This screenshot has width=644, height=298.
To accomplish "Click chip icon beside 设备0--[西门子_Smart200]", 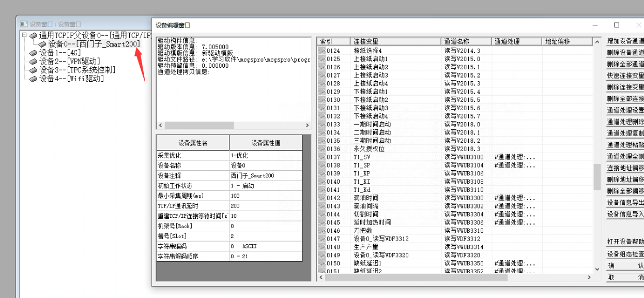I will pos(42,44).
